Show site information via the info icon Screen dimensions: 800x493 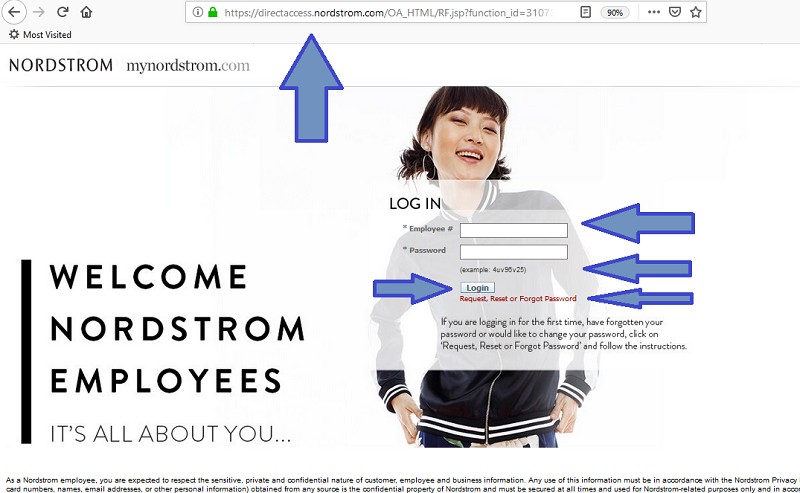click(197, 12)
